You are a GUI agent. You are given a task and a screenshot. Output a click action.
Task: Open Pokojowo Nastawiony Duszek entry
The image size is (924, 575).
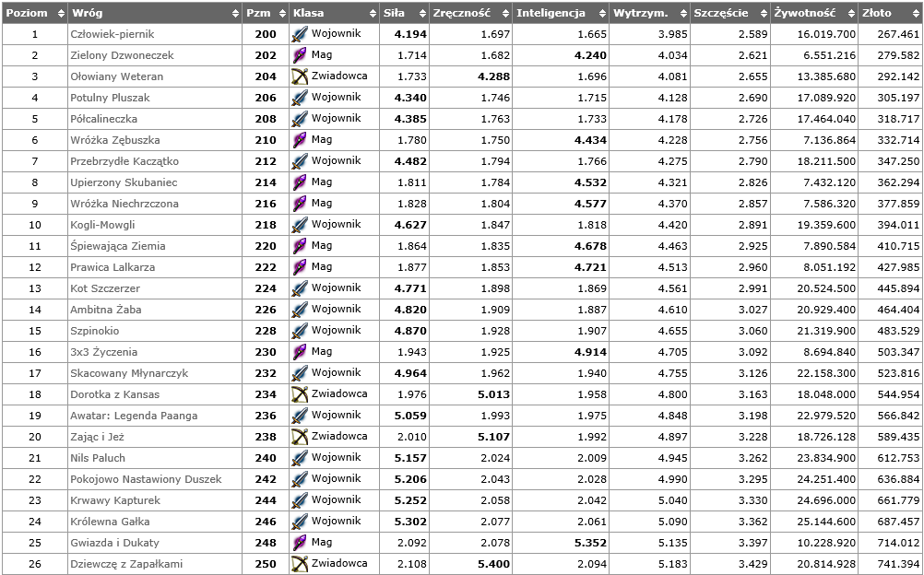pyautogui.click(x=146, y=479)
